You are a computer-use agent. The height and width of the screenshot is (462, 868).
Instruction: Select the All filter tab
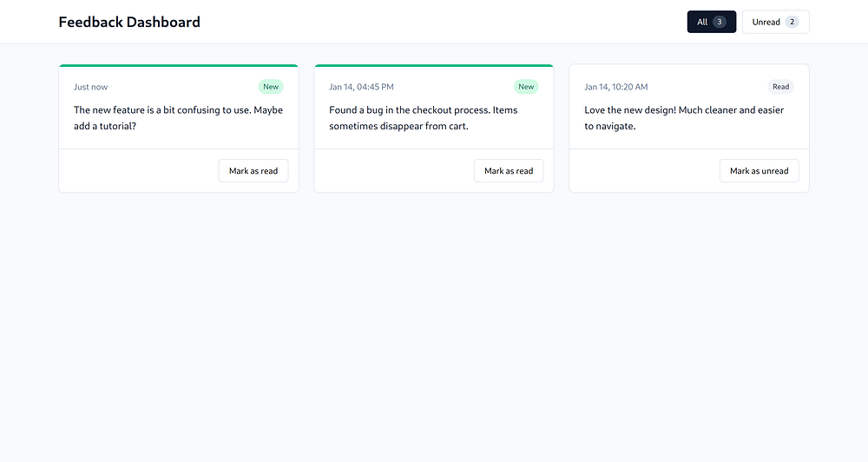(x=712, y=22)
